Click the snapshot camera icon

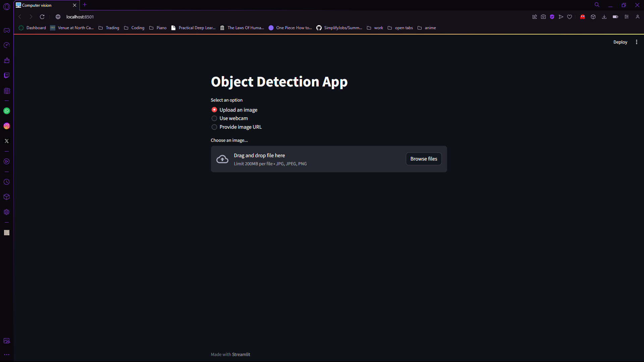point(543,17)
